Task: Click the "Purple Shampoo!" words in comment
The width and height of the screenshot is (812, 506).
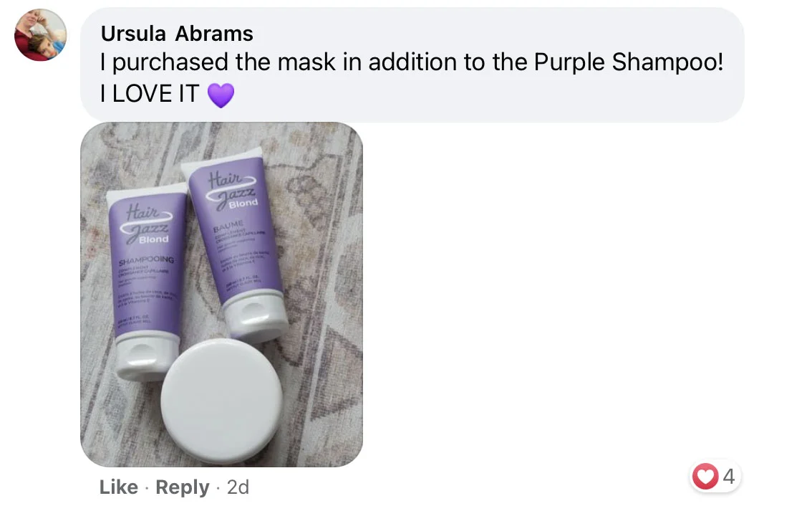Action: point(628,63)
